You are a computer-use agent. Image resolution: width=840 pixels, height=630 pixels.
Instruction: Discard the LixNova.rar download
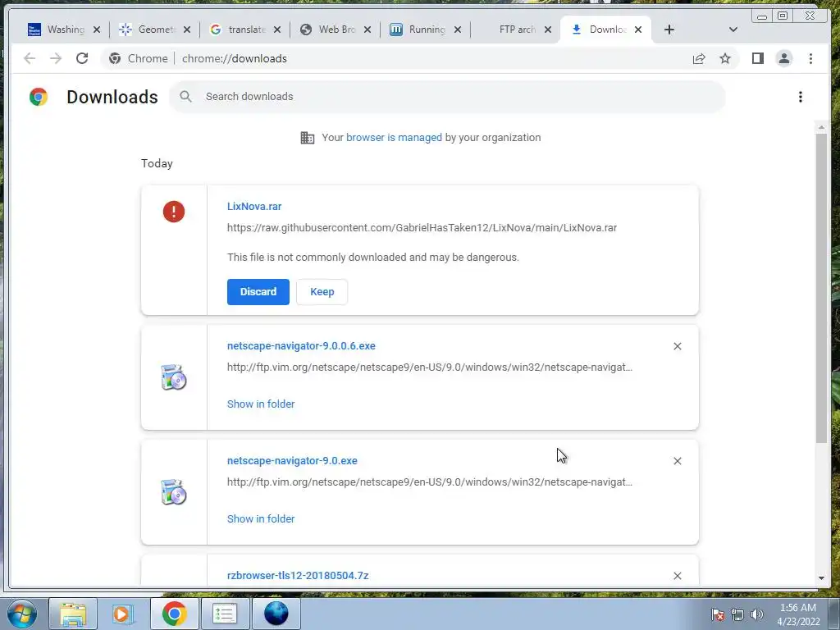tap(258, 292)
